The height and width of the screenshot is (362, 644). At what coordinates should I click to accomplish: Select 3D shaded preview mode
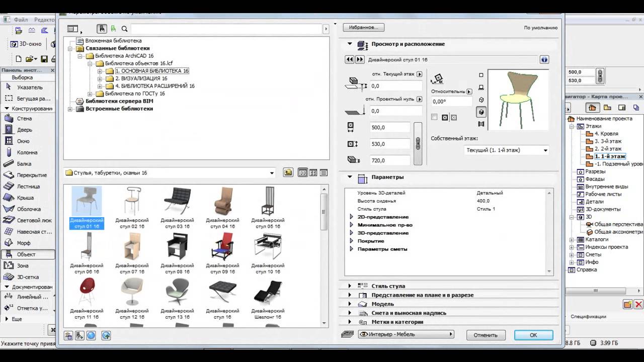481,112
